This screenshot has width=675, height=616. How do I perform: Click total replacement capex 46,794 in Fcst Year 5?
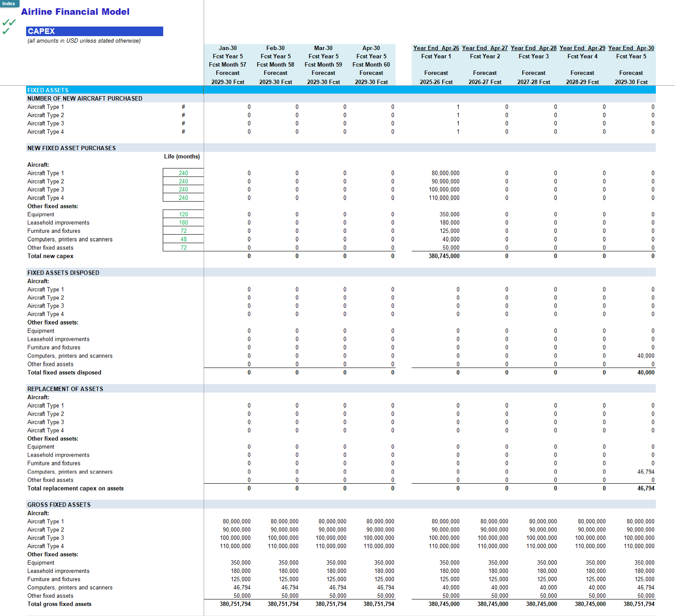[x=646, y=488]
